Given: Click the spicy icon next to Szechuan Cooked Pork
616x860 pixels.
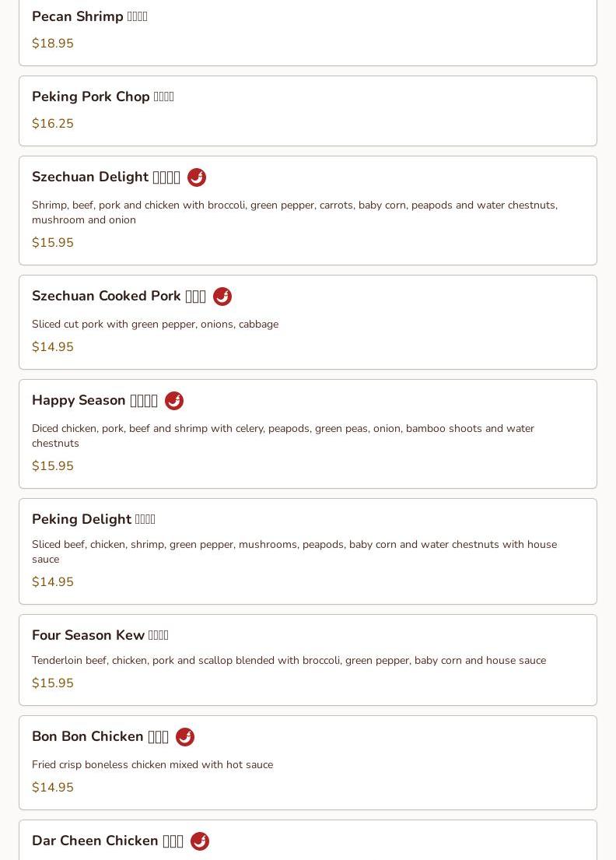Looking at the screenshot, I should tap(222, 297).
